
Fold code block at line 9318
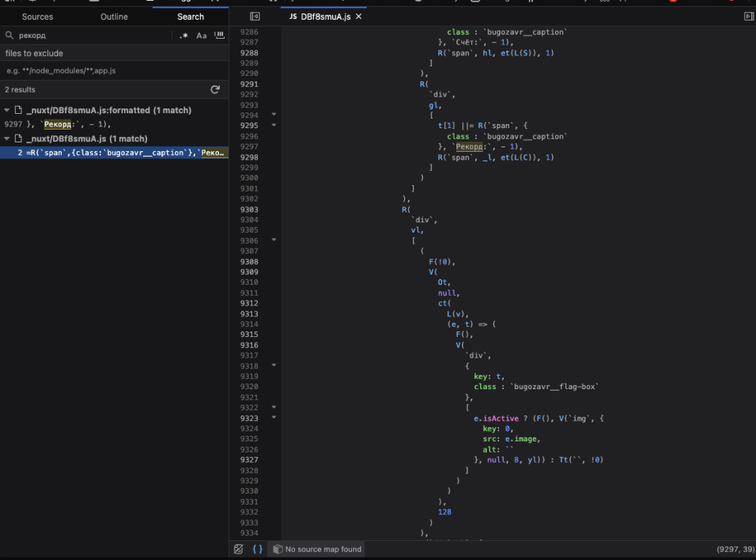click(x=274, y=365)
